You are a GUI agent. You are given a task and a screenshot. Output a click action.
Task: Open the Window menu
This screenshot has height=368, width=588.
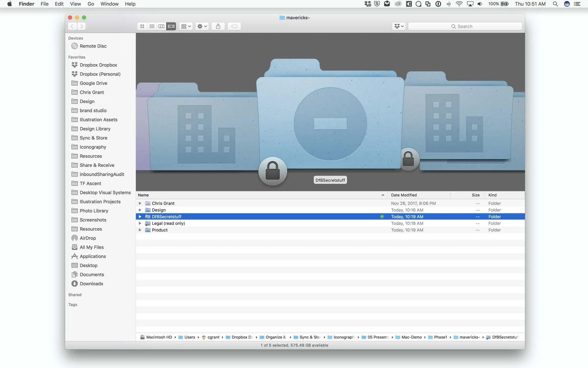109,4
